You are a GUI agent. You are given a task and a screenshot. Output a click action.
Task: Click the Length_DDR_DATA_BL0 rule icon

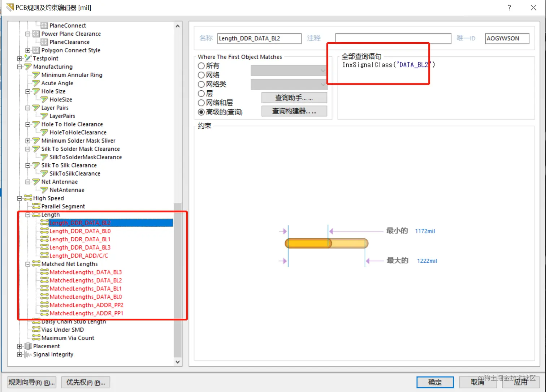(44, 231)
